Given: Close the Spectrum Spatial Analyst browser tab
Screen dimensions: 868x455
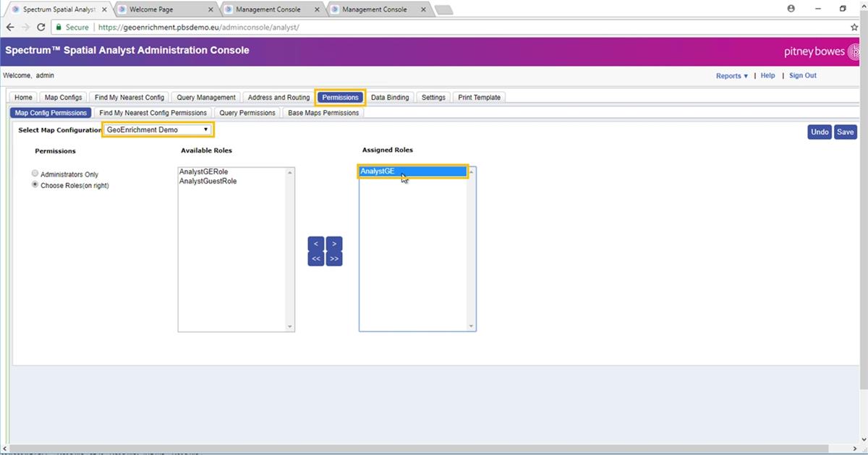Looking at the screenshot, I should pos(104,9).
